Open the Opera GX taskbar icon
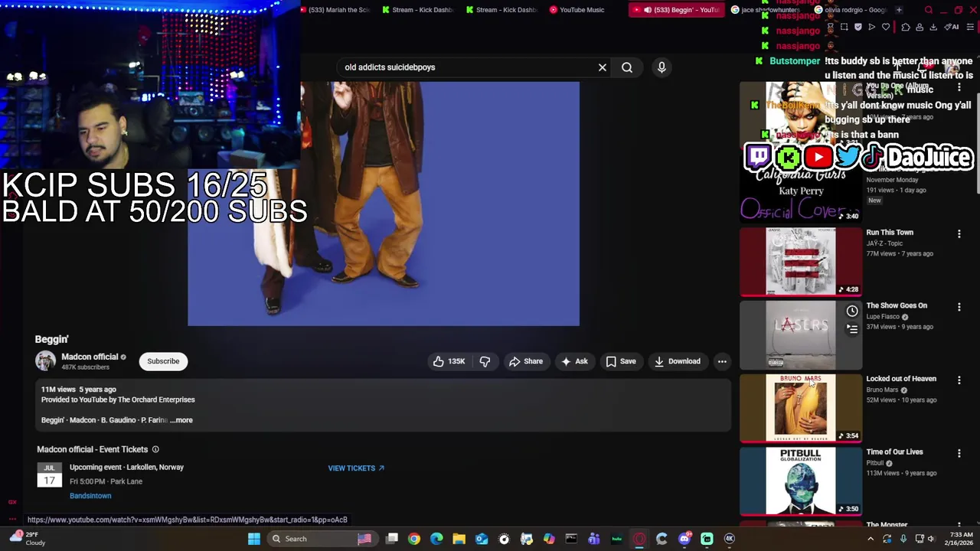 [639, 539]
